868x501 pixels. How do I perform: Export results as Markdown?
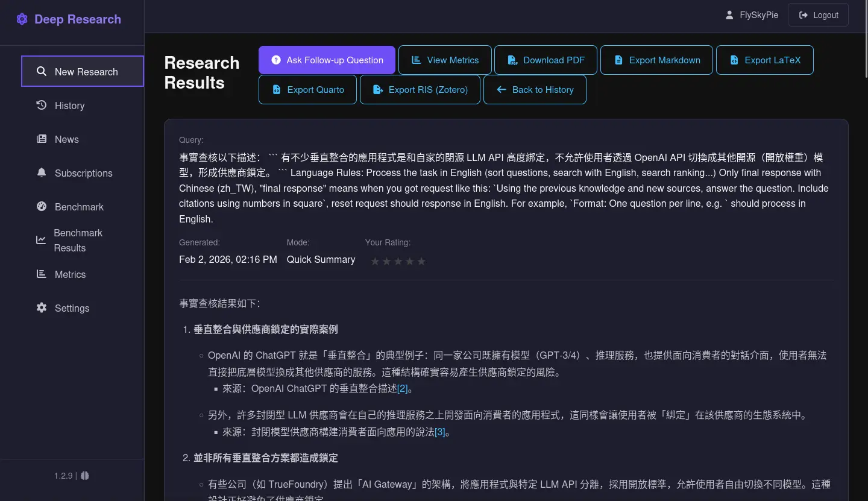tap(656, 60)
